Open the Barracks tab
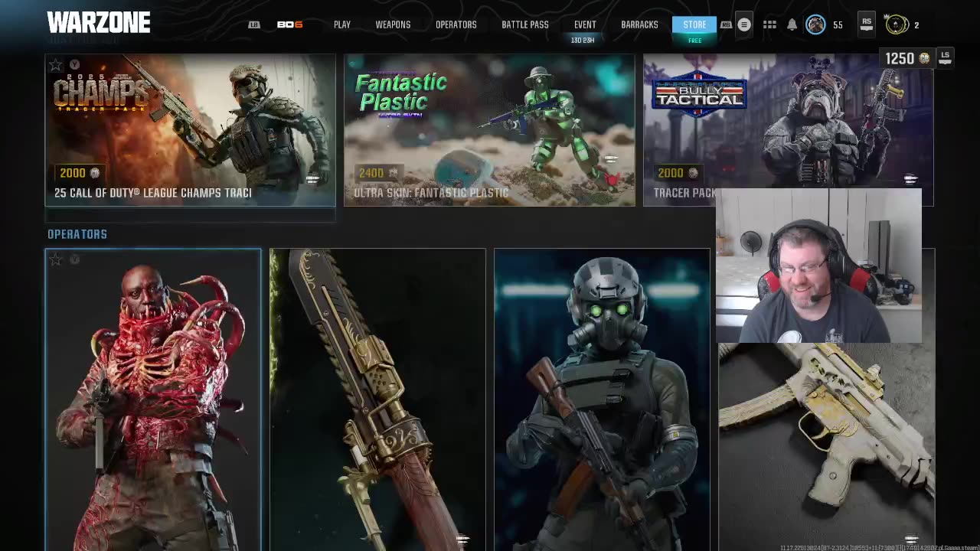 [639, 24]
